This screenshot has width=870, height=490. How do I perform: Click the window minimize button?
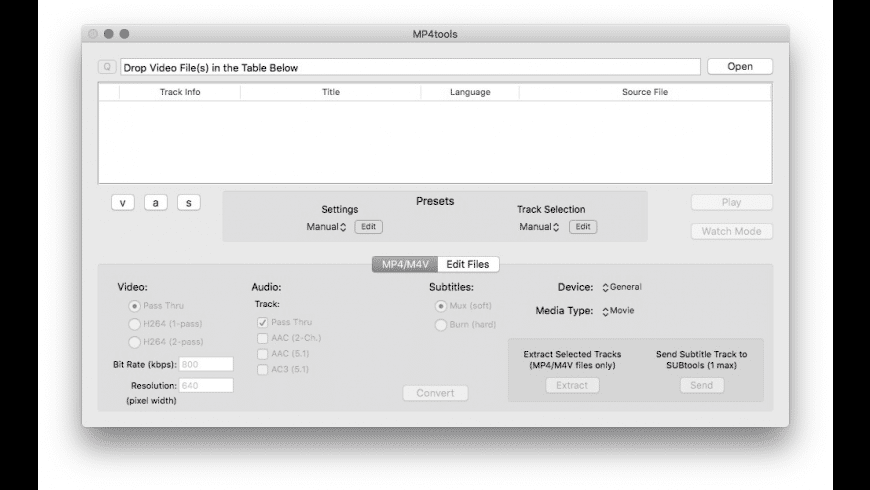pos(109,34)
